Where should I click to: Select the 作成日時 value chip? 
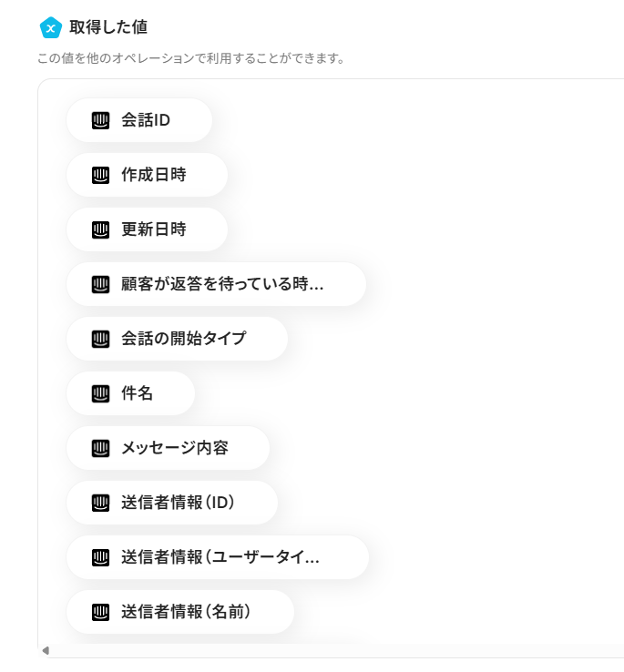point(153,175)
